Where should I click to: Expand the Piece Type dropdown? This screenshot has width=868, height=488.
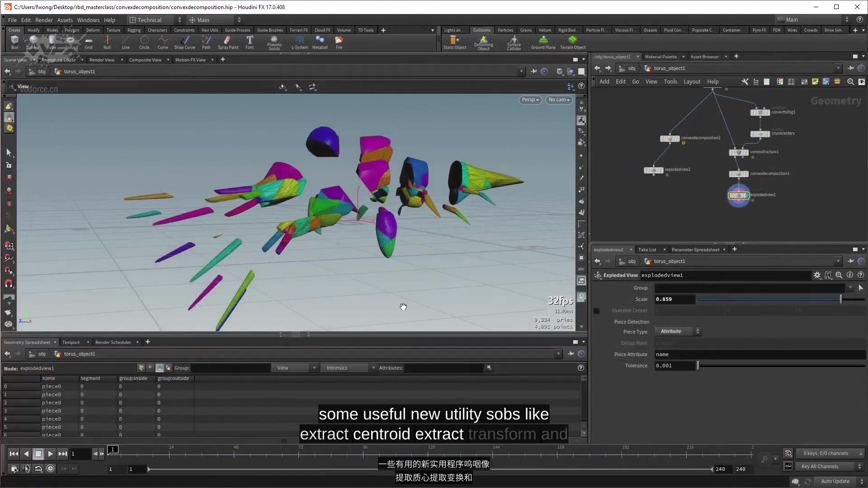click(679, 331)
